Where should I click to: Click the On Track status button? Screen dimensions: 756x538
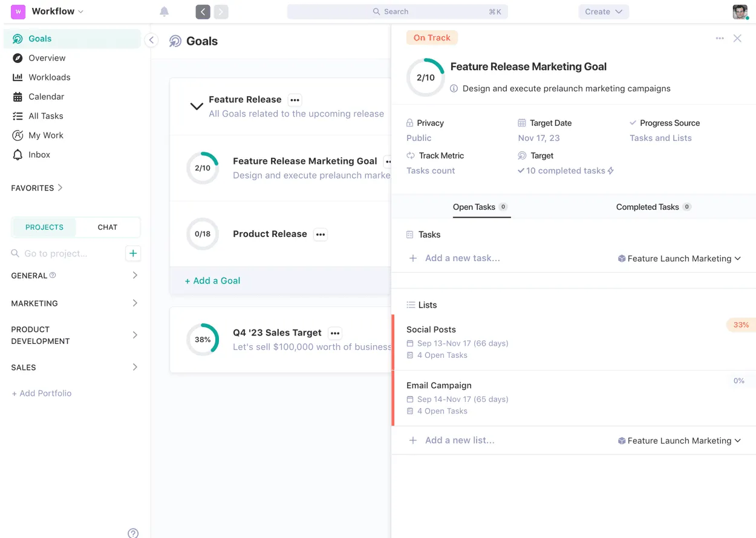(432, 37)
